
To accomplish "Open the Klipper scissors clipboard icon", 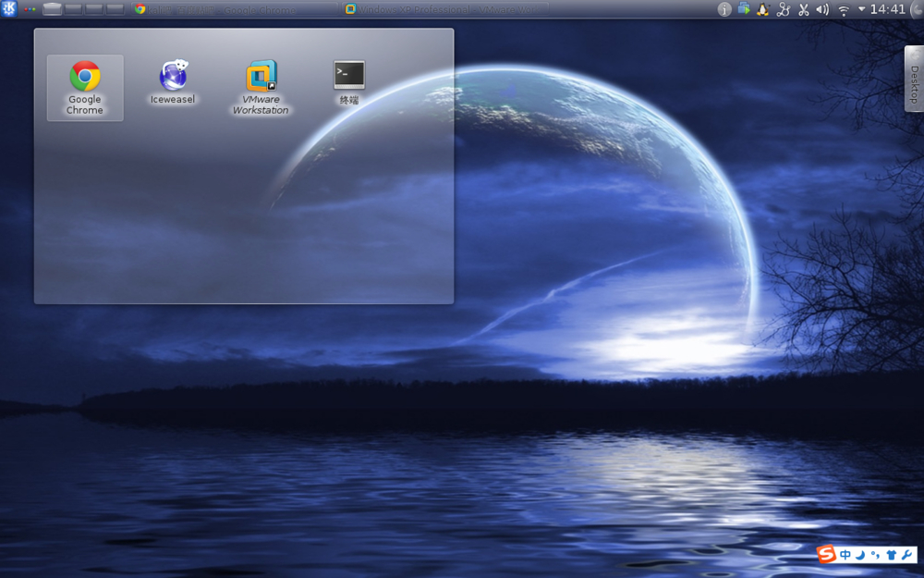I will click(x=803, y=9).
